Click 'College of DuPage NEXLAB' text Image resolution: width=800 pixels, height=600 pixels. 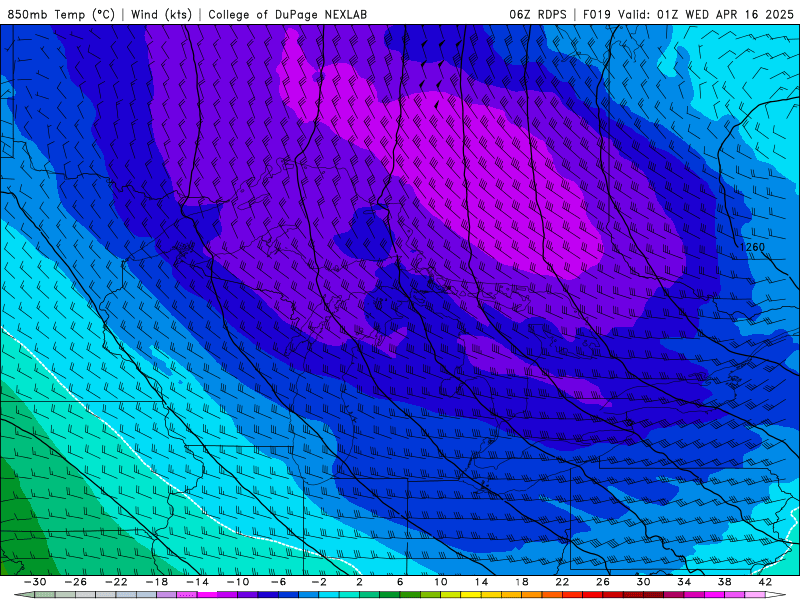pyautogui.click(x=287, y=14)
